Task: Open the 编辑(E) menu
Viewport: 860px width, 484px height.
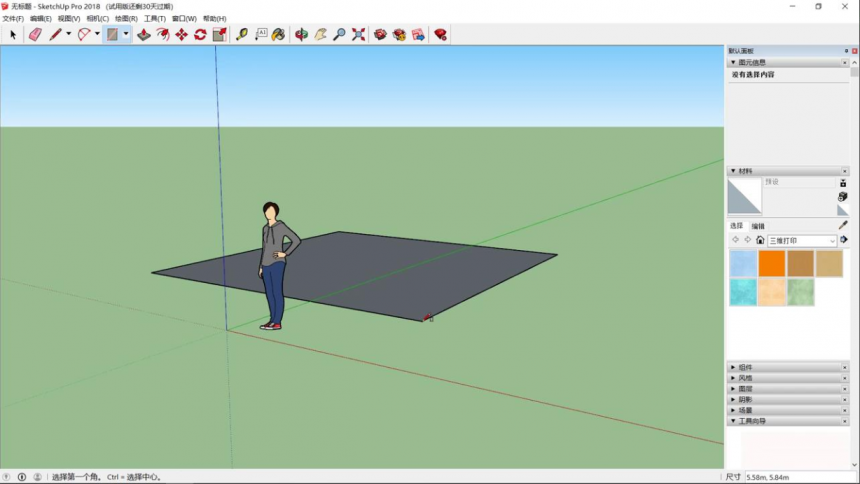Action: click(x=41, y=19)
